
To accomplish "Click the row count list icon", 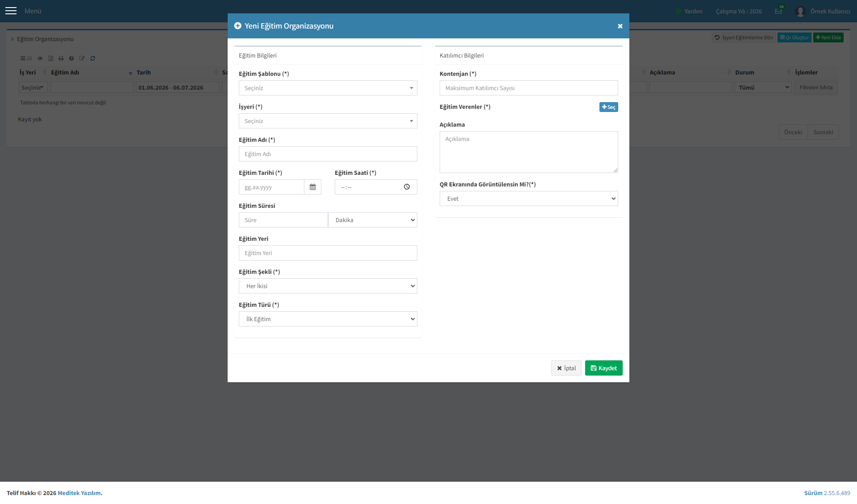I will click(26, 58).
